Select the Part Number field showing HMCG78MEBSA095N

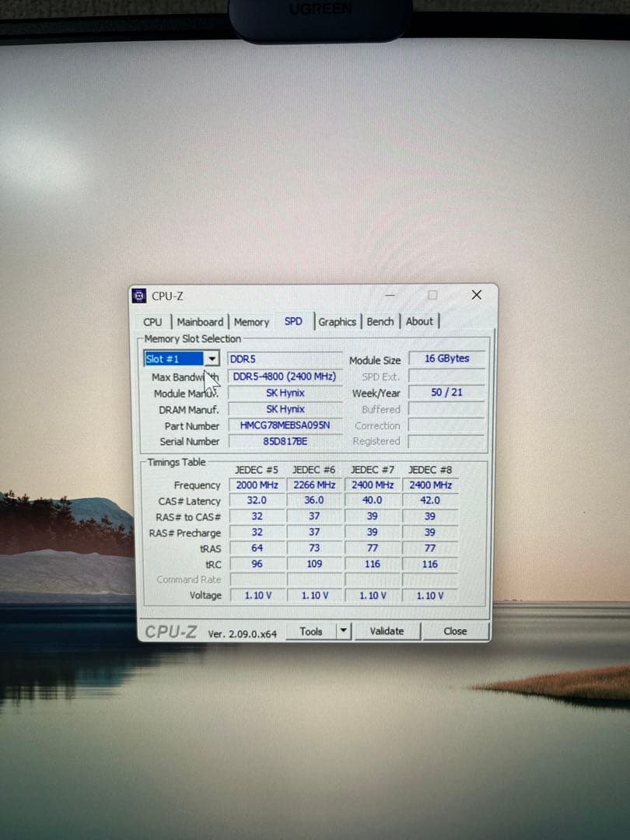285,425
